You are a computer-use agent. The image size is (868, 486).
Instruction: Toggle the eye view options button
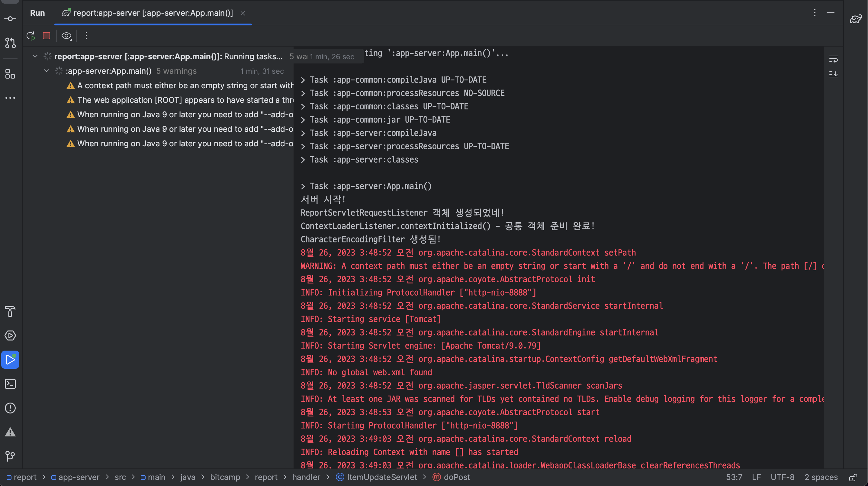click(66, 36)
